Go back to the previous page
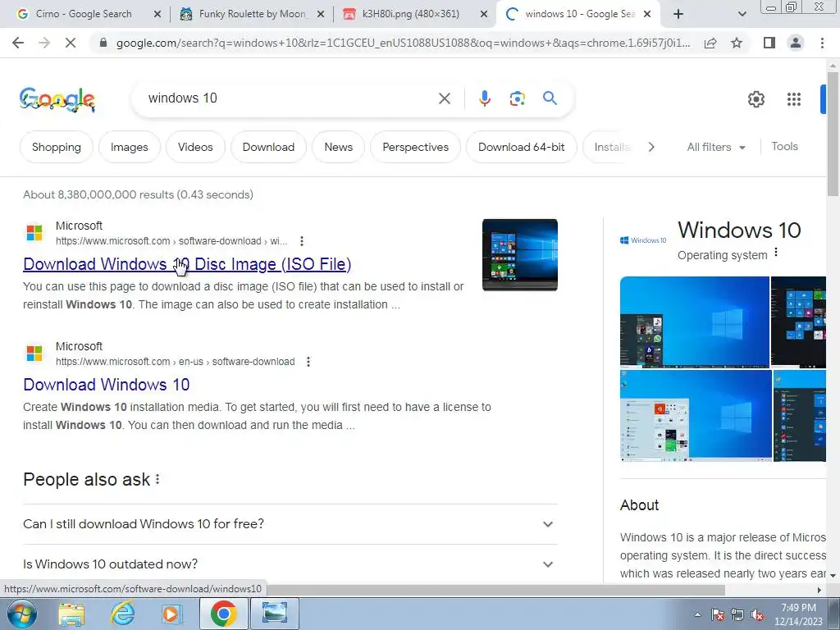This screenshot has width=840, height=630. click(18, 43)
